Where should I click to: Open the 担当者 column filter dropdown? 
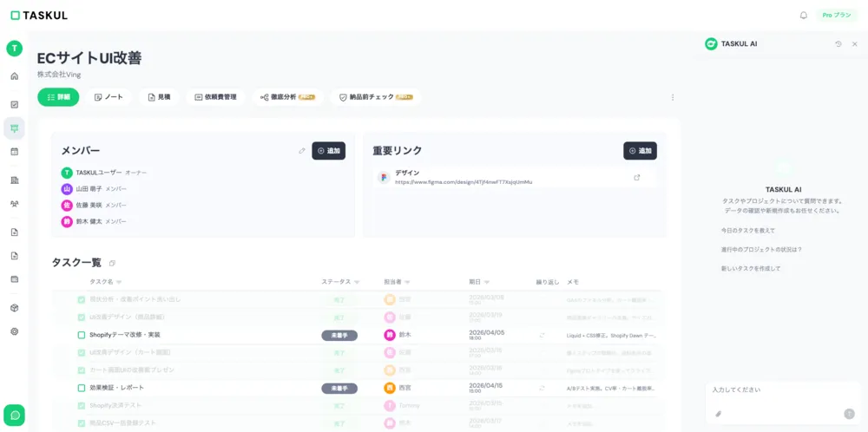point(407,282)
